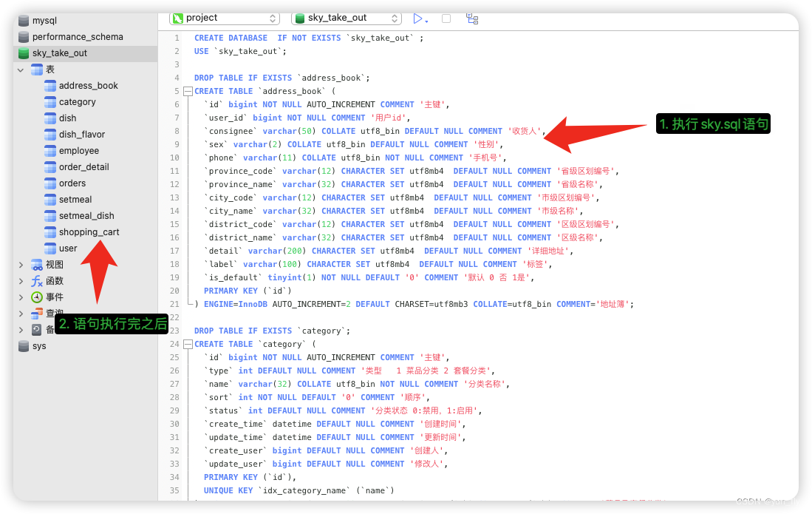Open the run options arrow beside play

(426, 21)
